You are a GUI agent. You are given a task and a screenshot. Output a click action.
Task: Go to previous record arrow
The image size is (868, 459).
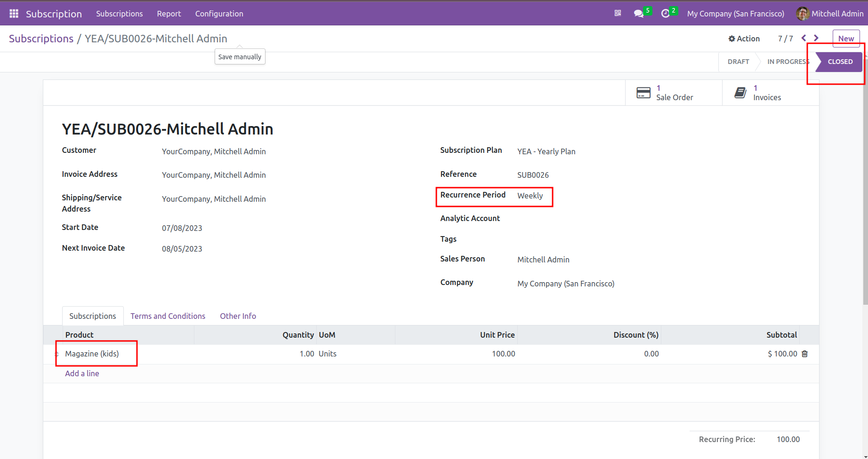point(804,38)
